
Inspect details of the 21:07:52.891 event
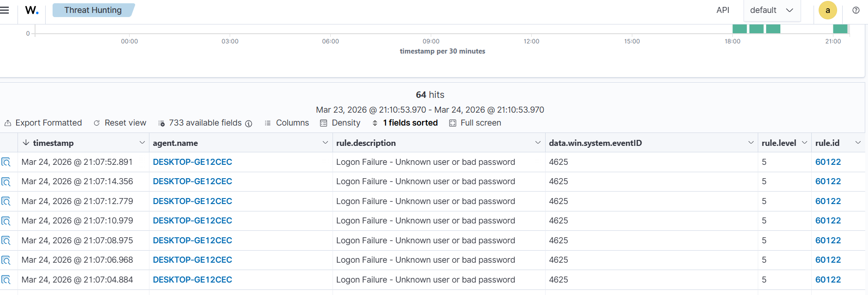6,162
